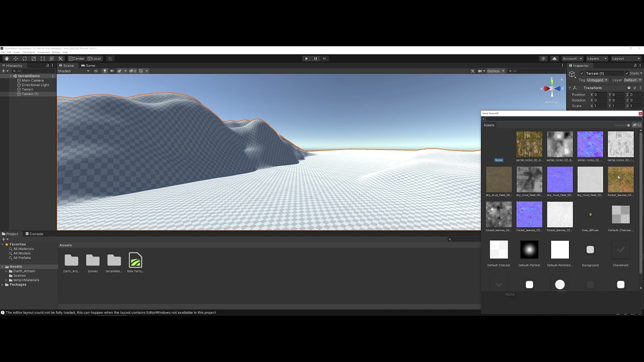Toggle scene lighting bulb icon
This screenshot has height=362, width=644.
[105, 71]
